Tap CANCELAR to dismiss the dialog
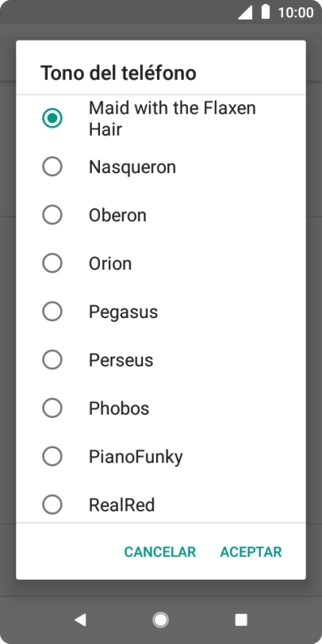Viewport: 322px width, 644px height. point(159,552)
